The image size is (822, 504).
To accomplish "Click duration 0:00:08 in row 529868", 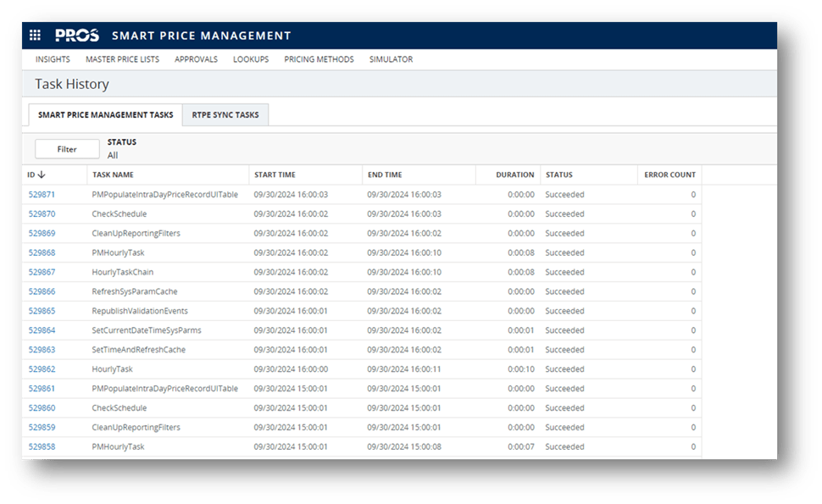I will coord(521,252).
